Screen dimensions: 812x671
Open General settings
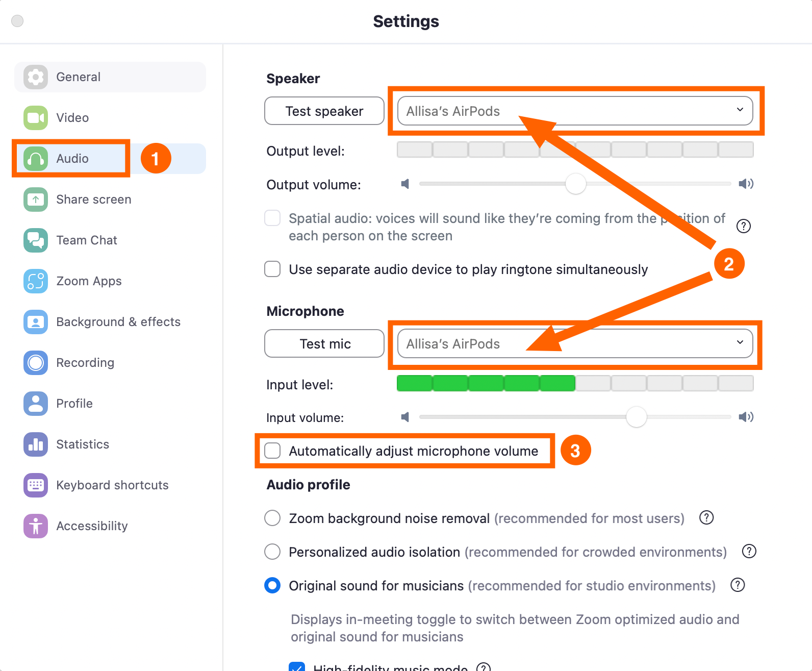110,77
